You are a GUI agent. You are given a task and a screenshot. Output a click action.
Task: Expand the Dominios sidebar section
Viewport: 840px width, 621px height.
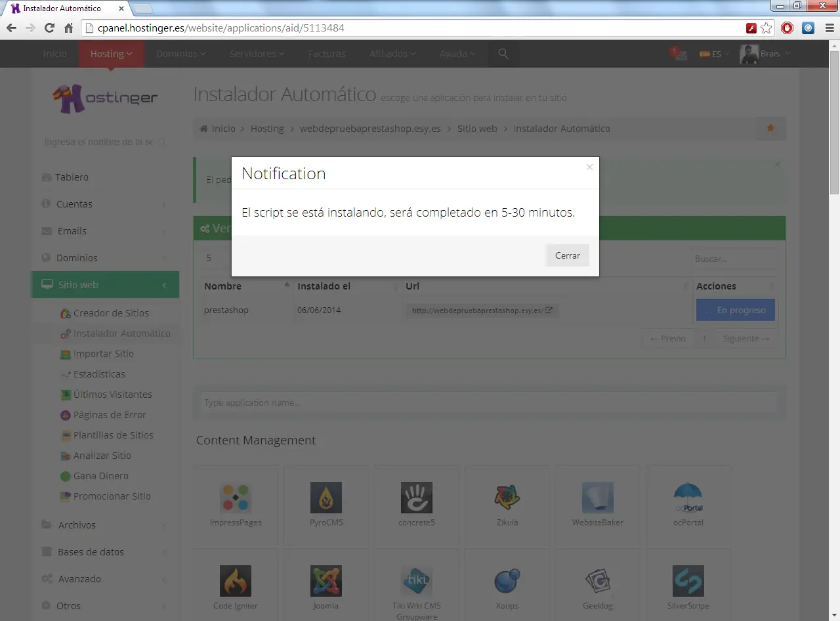click(x=105, y=258)
